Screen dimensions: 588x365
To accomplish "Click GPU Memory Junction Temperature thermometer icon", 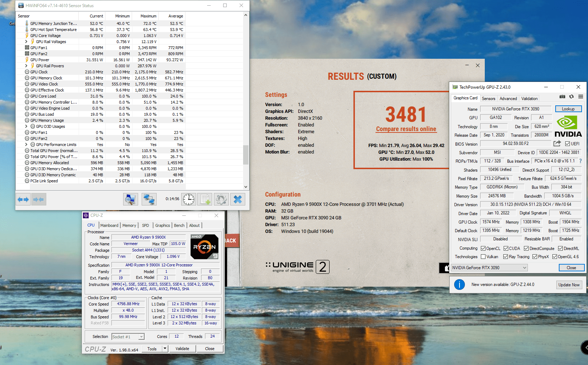I will tap(27, 24).
